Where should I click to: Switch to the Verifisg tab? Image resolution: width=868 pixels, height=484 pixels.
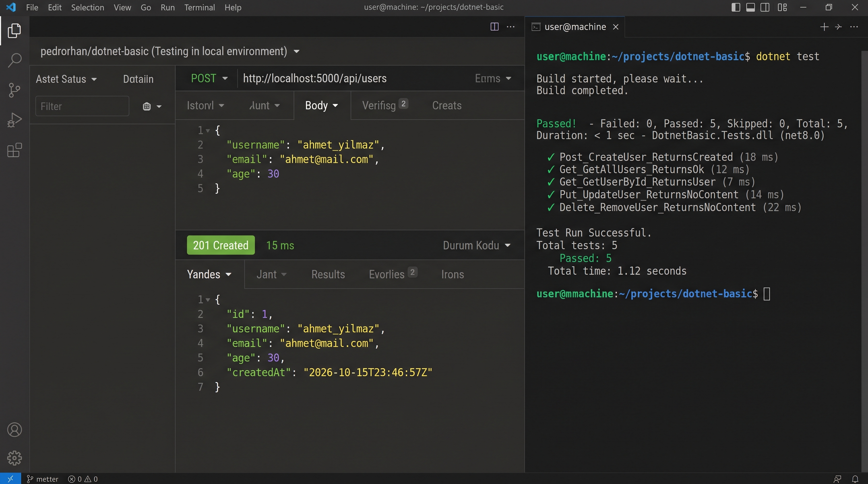[x=385, y=105]
